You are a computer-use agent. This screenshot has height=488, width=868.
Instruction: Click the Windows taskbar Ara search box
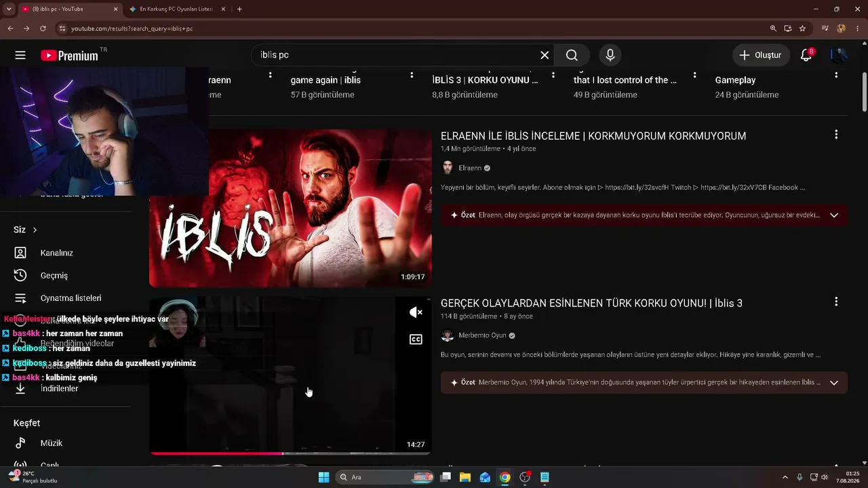pyautogui.click(x=384, y=477)
